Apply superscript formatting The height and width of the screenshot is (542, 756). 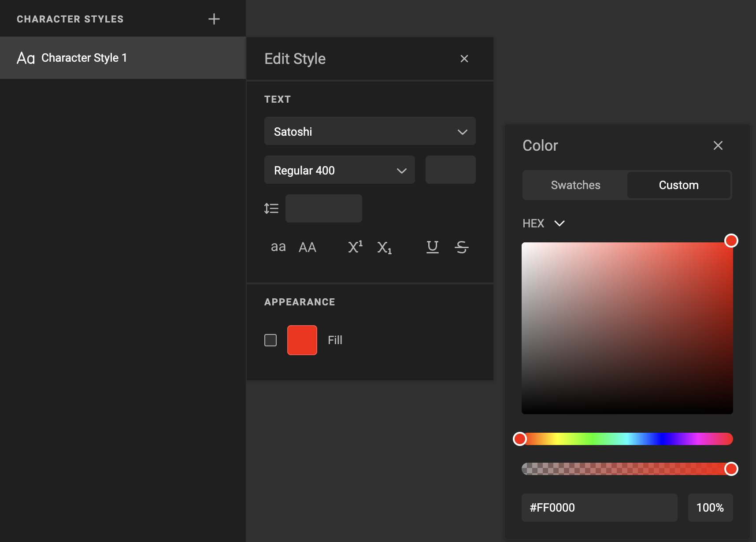355,247
